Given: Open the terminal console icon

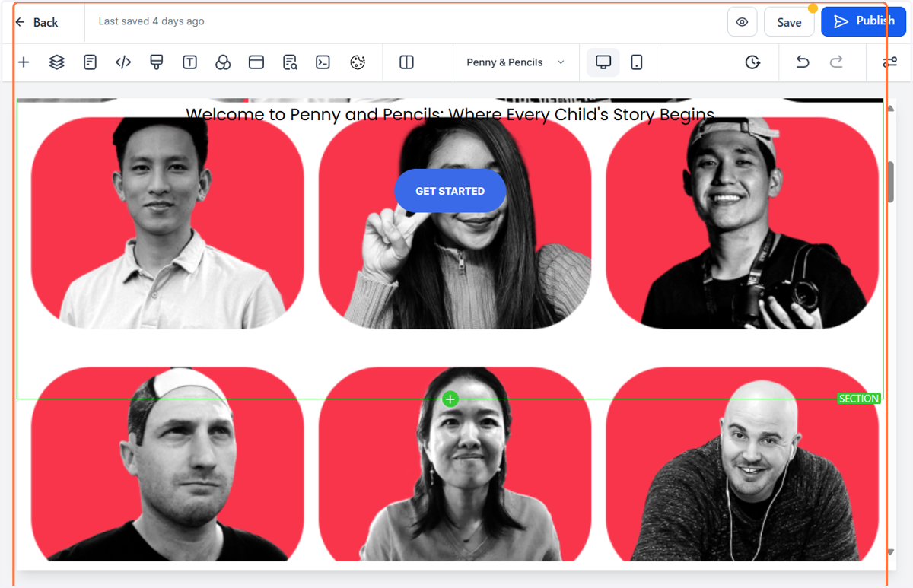Looking at the screenshot, I should [x=323, y=62].
